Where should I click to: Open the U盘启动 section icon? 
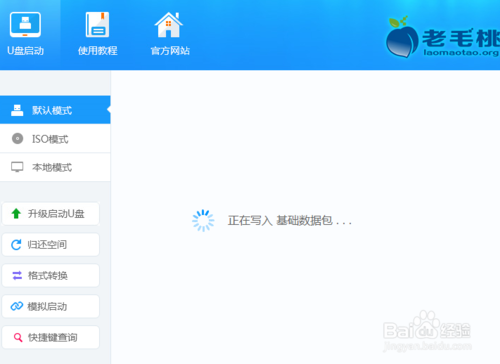[25, 25]
